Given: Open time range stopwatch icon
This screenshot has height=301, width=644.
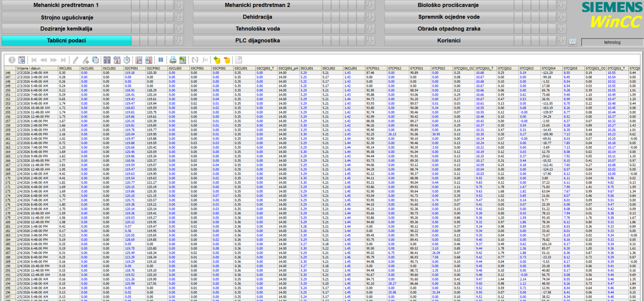Looking at the screenshot, I should click(127, 60).
